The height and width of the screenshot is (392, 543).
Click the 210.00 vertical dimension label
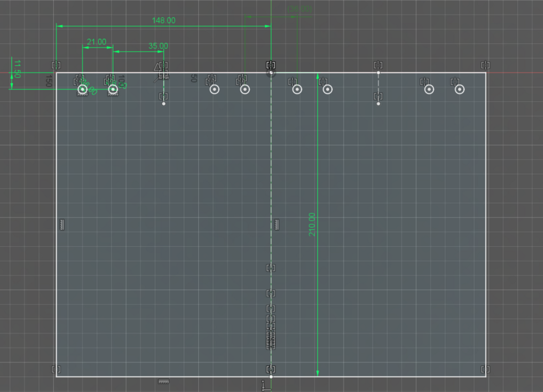pos(312,225)
